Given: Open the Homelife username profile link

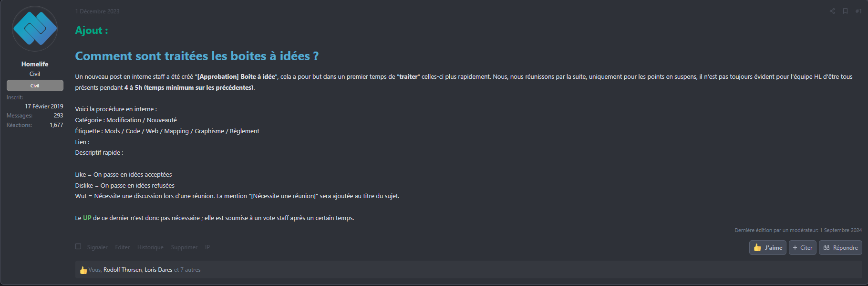Looking at the screenshot, I should tap(35, 64).
